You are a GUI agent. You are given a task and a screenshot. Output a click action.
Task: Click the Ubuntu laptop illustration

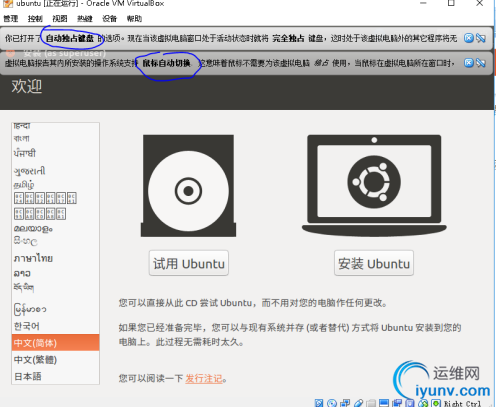click(374, 186)
